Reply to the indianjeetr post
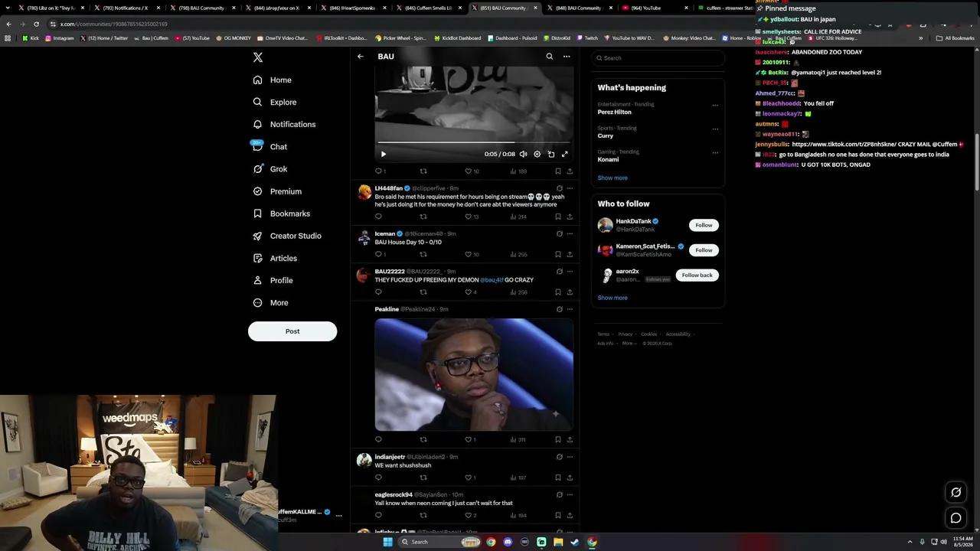This screenshot has width=980, height=551. pyautogui.click(x=378, y=478)
